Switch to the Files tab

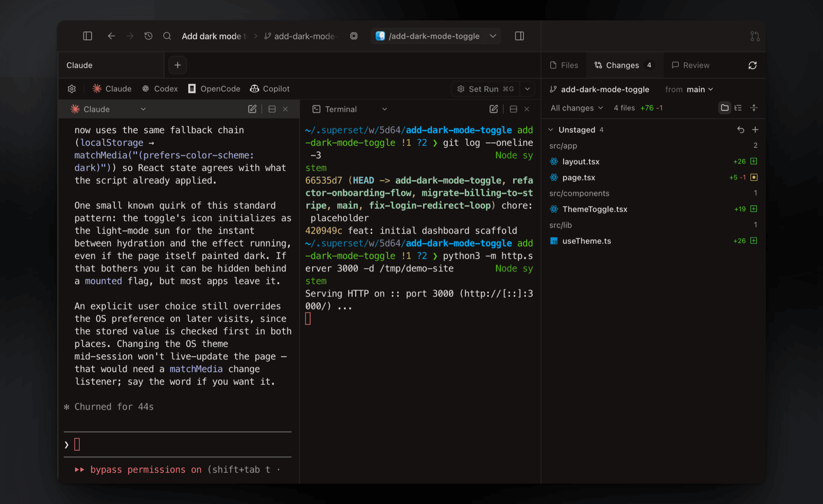coord(564,65)
